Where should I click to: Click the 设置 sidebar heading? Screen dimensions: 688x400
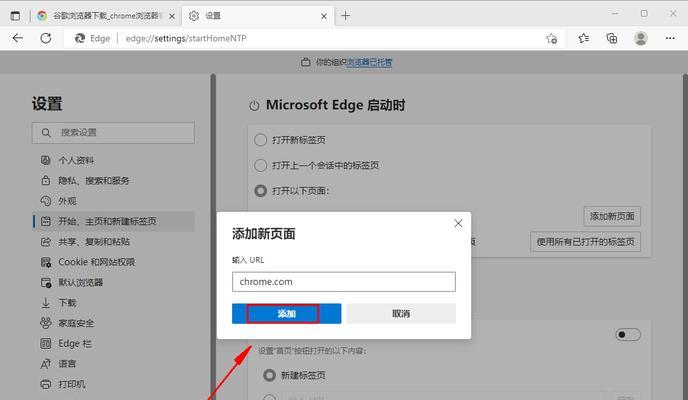(x=47, y=104)
